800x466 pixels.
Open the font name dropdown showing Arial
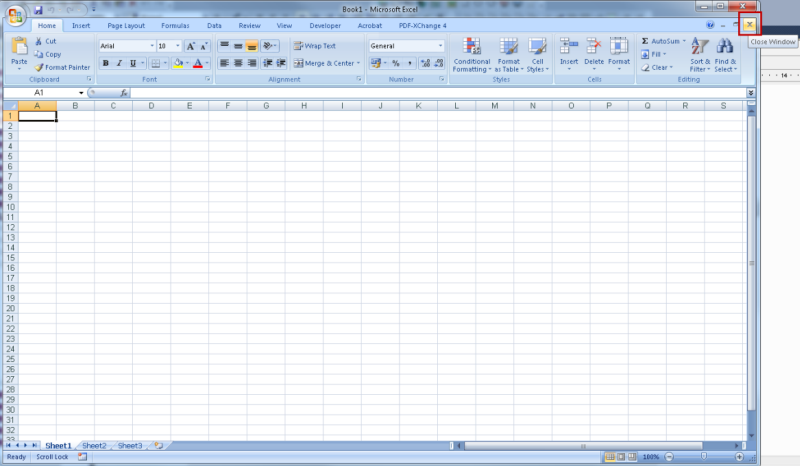point(152,46)
